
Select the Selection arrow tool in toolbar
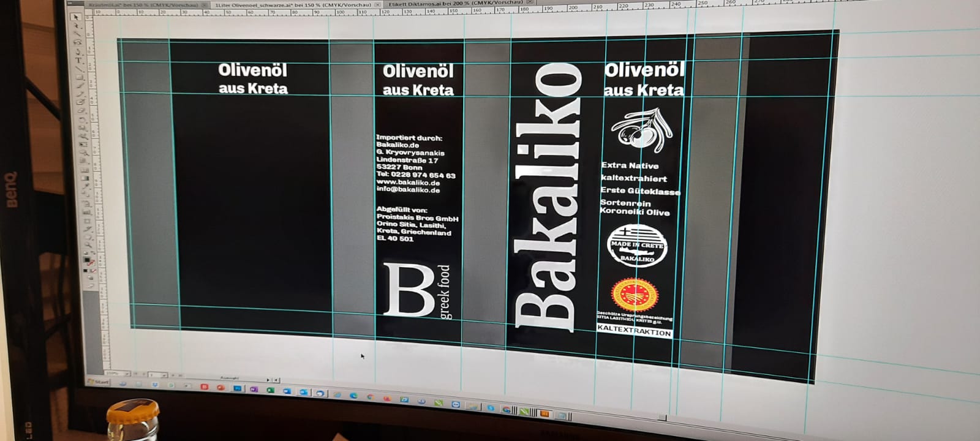point(77,18)
